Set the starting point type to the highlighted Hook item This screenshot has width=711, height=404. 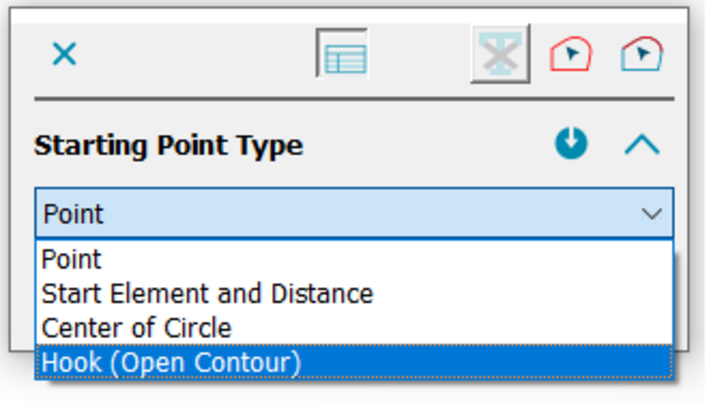[171, 362]
